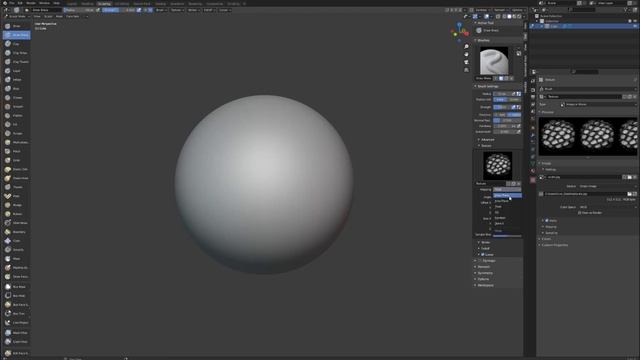Image resolution: width=640 pixels, height=360 pixels.
Task: Choose Stencil in Mapping list
Action: (507, 224)
